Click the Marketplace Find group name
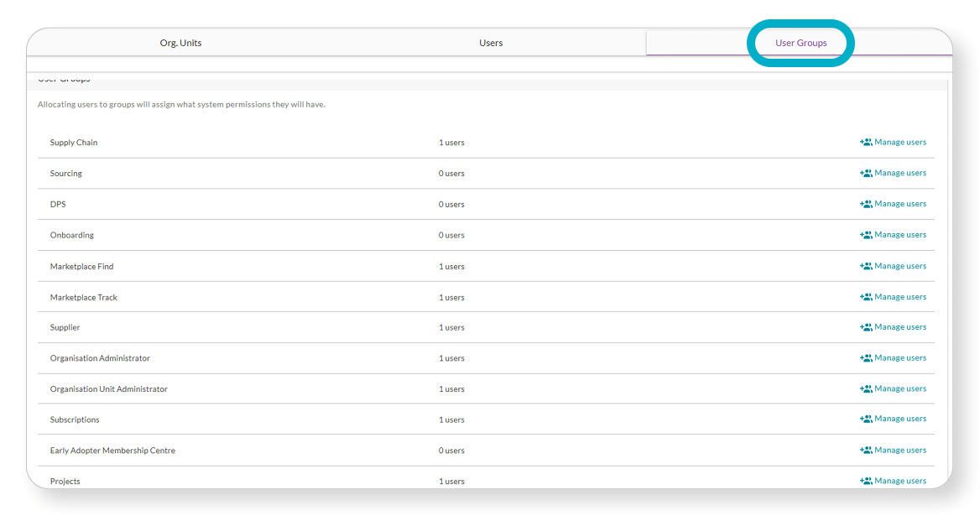This screenshot has height=516, width=980. click(81, 267)
